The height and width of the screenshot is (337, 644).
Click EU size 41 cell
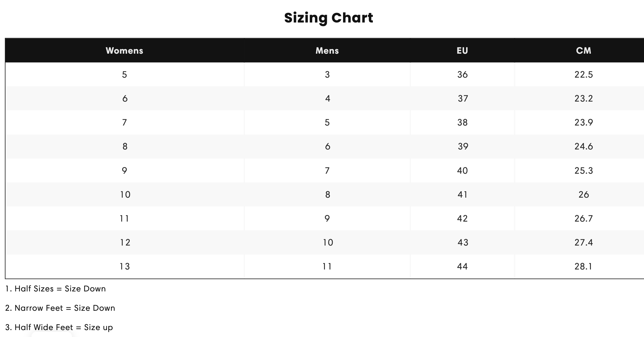462,194
